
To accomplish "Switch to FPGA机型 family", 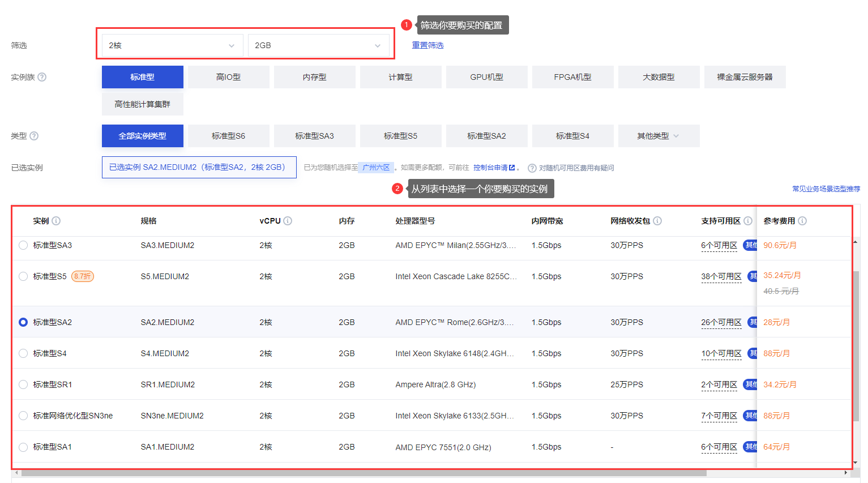I will [x=573, y=77].
